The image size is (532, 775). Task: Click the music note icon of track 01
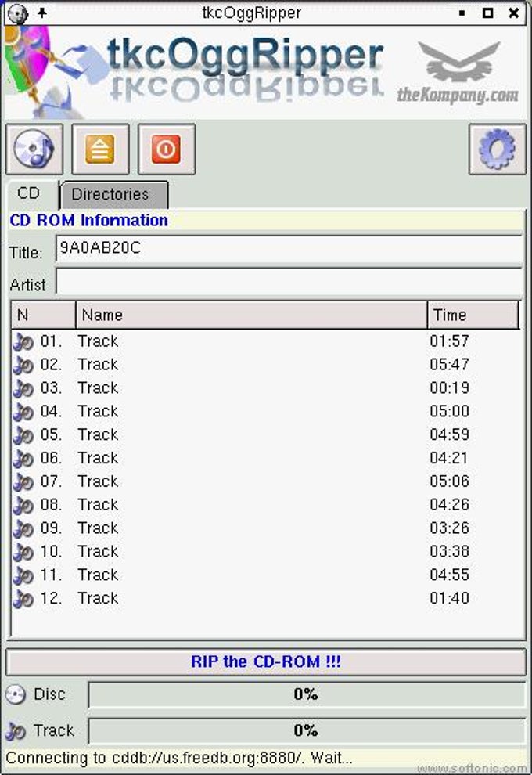point(23,341)
